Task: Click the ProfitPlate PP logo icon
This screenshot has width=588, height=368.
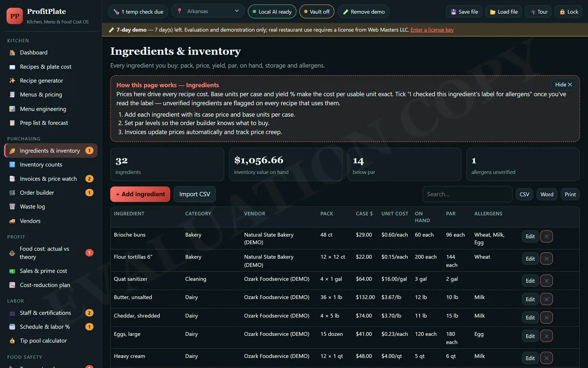Action: pyautogui.click(x=15, y=16)
